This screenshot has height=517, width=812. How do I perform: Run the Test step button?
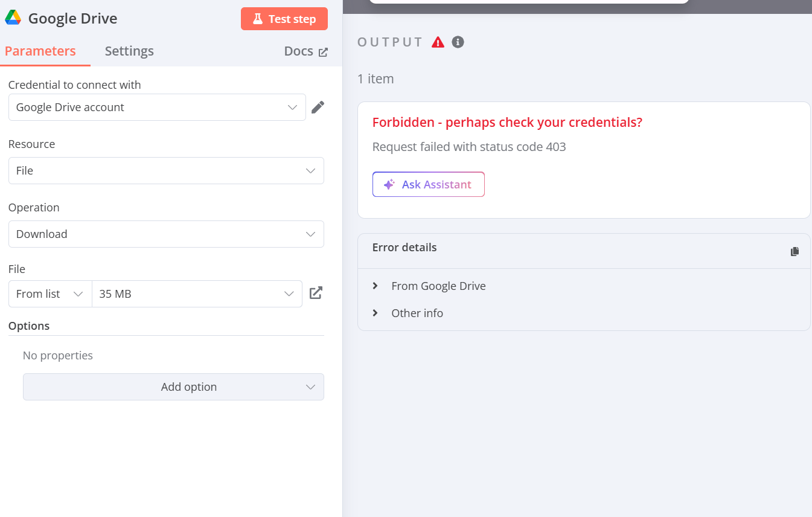tap(284, 19)
